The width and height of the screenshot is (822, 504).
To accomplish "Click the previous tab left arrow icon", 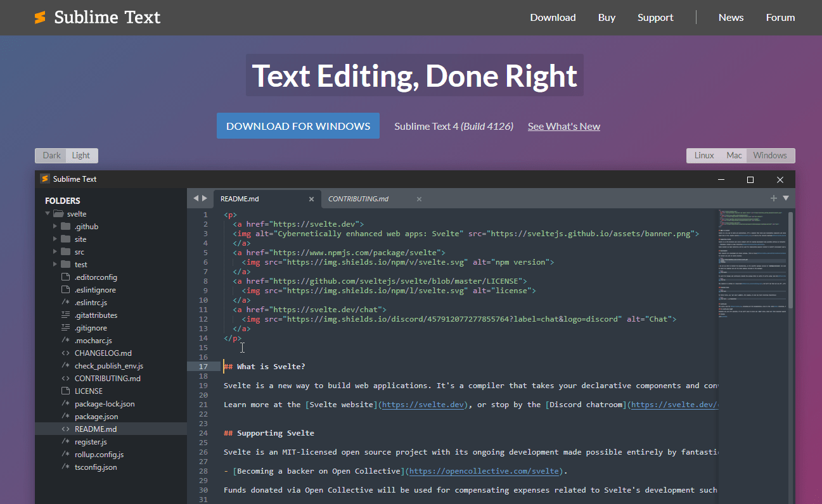I will 196,198.
